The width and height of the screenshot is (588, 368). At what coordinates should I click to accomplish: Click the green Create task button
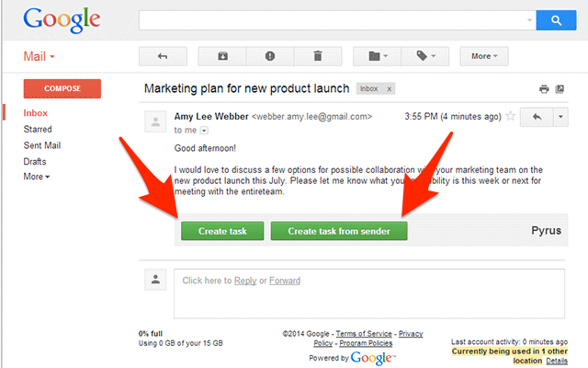point(222,231)
